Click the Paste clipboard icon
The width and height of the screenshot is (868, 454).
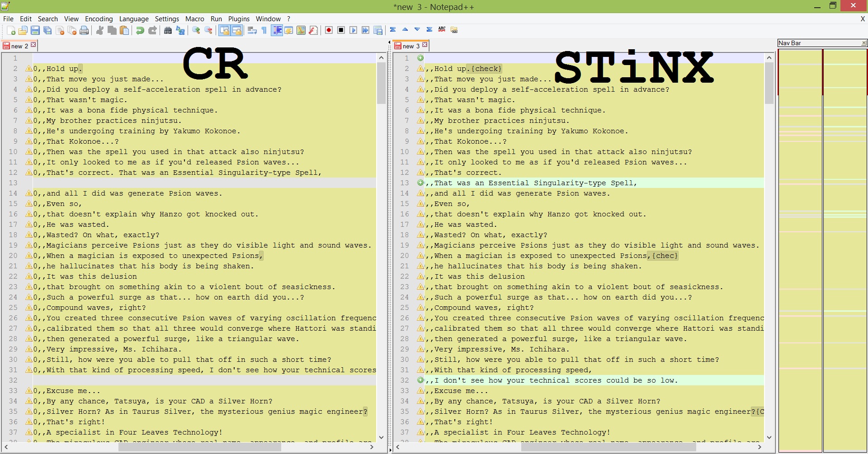[124, 30]
